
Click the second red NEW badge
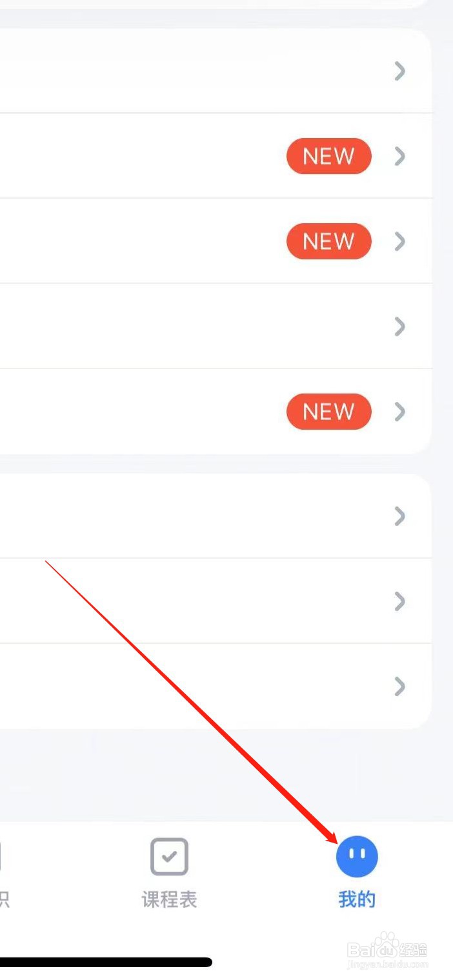click(329, 241)
